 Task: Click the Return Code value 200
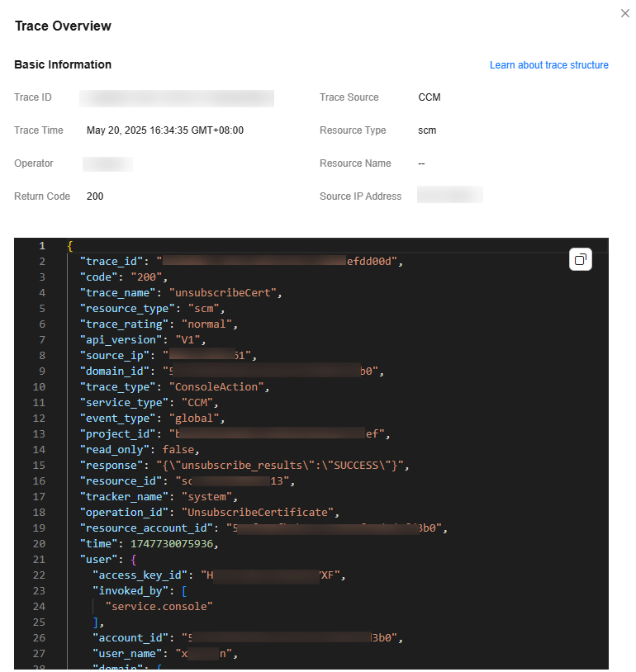[95, 196]
